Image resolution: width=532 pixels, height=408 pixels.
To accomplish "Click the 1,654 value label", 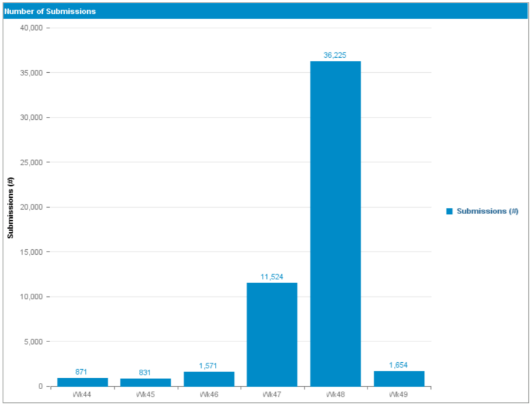I will click(x=398, y=365).
